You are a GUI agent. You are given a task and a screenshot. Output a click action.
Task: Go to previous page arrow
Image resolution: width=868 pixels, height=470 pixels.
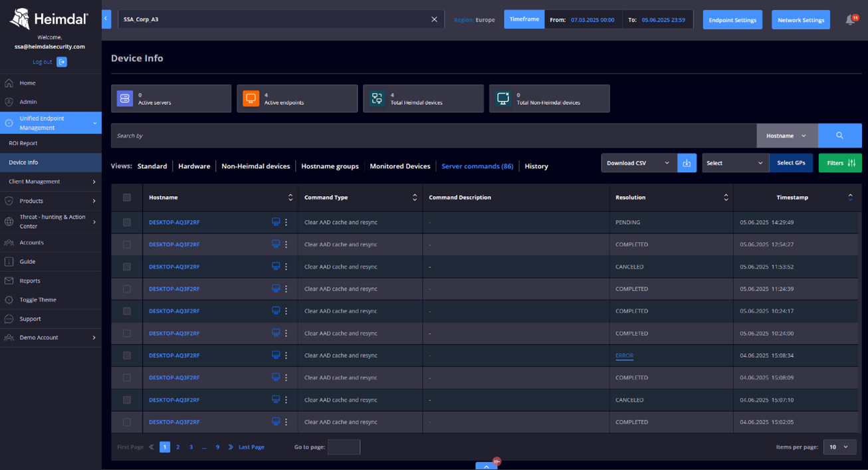click(152, 447)
